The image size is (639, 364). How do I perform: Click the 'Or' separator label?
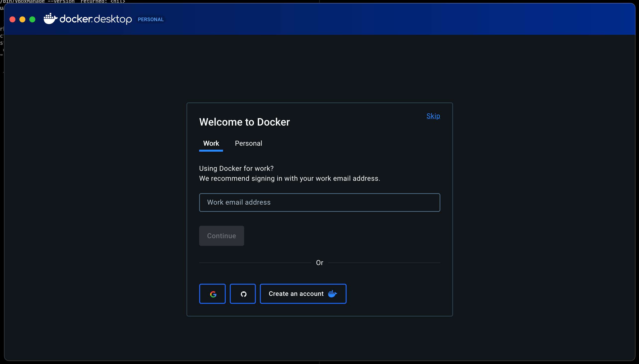319,263
